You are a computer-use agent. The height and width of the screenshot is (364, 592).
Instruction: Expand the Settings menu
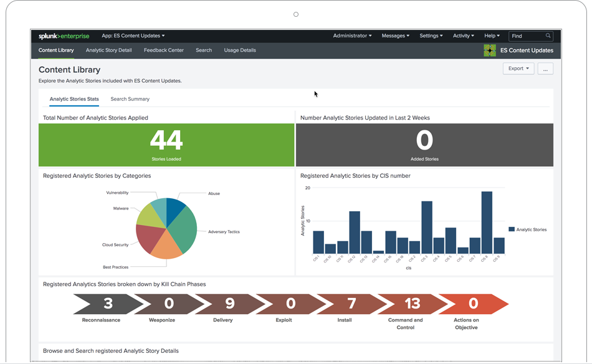431,36
